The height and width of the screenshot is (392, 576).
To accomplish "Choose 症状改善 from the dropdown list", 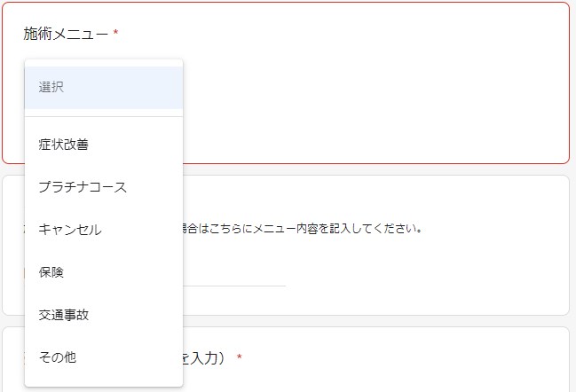I will tap(63, 145).
